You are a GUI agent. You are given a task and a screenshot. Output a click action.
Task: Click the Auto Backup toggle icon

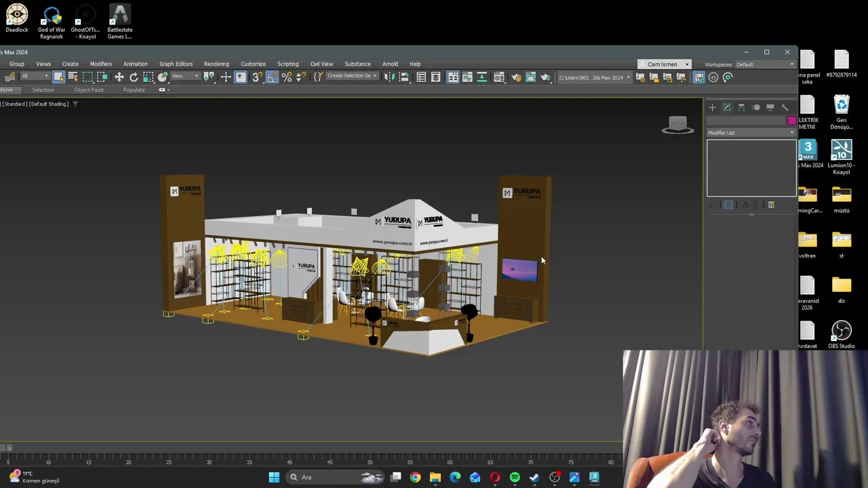coord(698,77)
